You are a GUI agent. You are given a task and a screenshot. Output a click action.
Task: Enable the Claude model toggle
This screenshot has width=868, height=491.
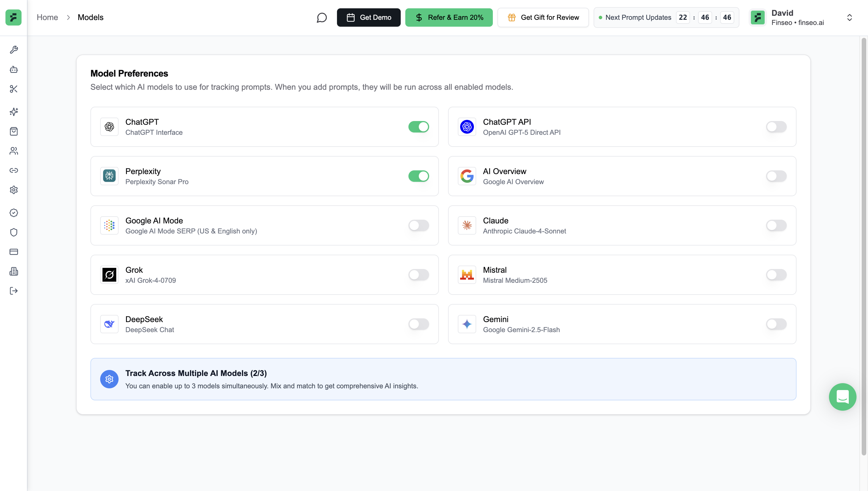776,225
